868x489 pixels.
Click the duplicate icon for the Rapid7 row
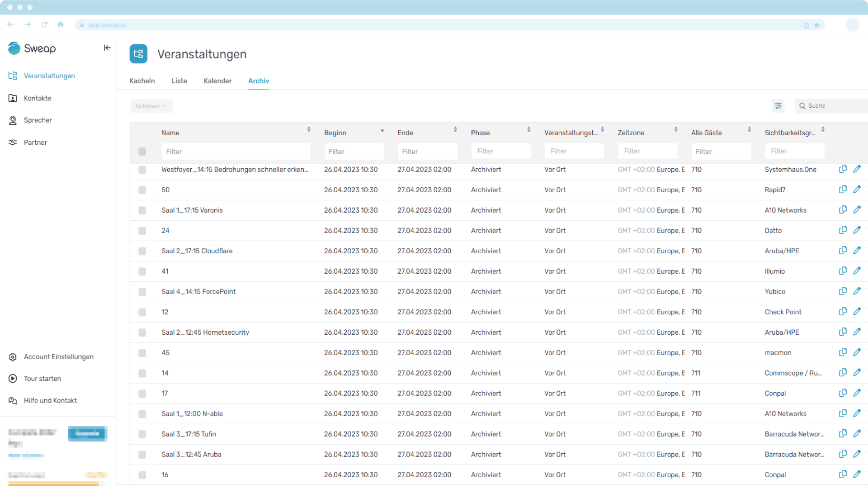[843, 190]
